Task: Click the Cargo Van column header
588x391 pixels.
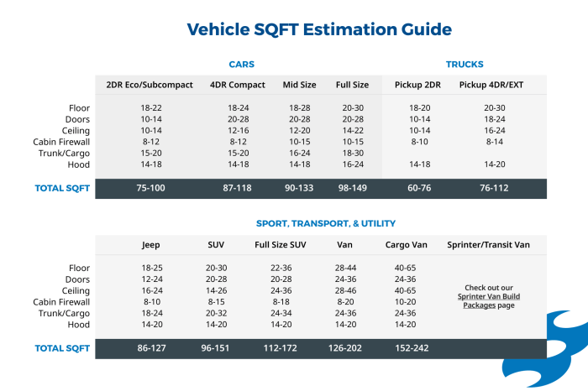Action: (406, 245)
